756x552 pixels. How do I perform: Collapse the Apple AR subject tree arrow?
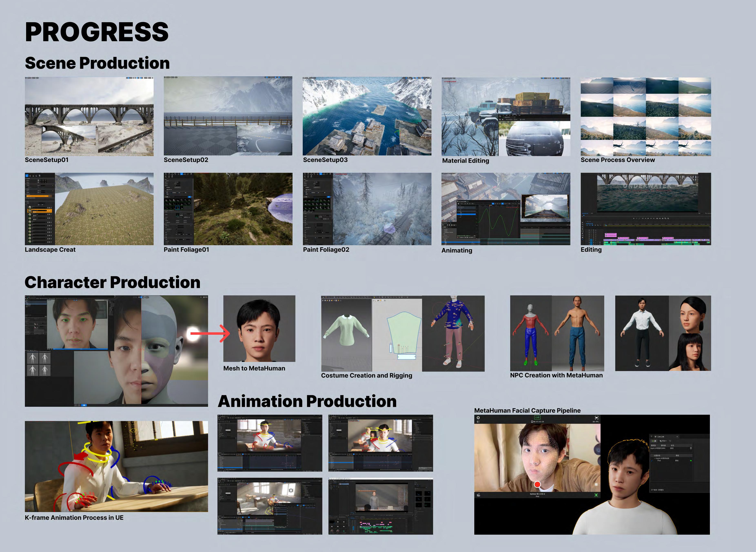click(x=655, y=458)
